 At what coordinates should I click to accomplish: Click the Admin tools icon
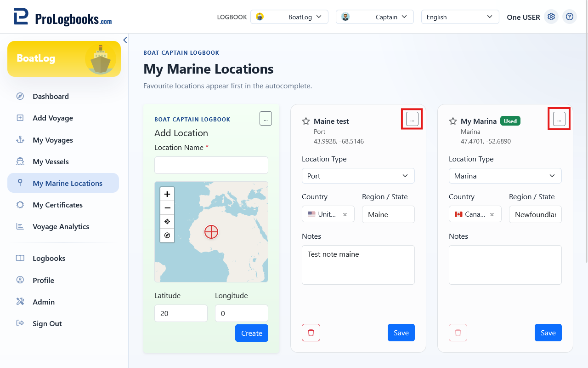(20, 302)
